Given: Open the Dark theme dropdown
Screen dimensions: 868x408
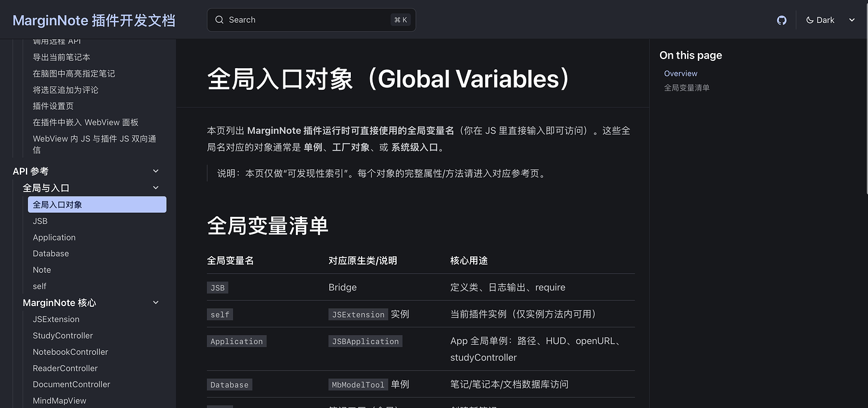Looking at the screenshot, I should coord(831,20).
